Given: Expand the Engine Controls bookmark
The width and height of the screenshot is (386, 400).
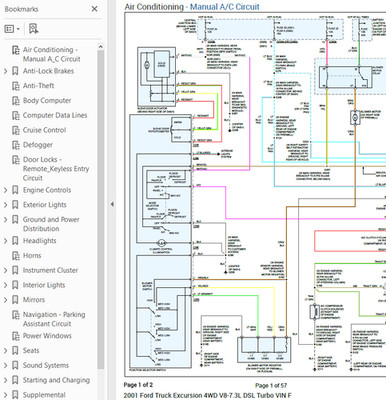Looking at the screenshot, I should [5, 190].
